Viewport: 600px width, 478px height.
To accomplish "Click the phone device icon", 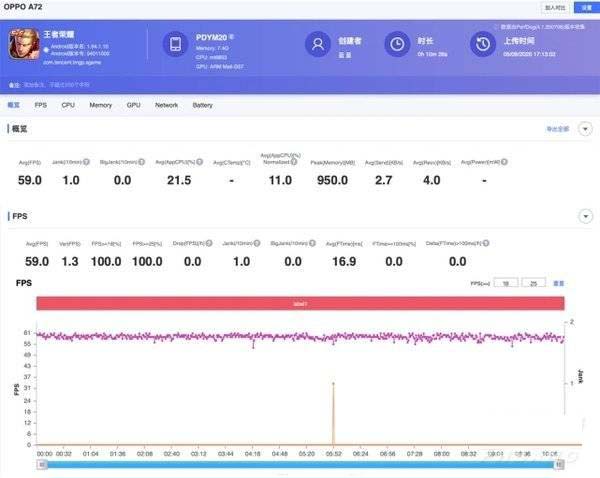I will pyautogui.click(x=175, y=44).
